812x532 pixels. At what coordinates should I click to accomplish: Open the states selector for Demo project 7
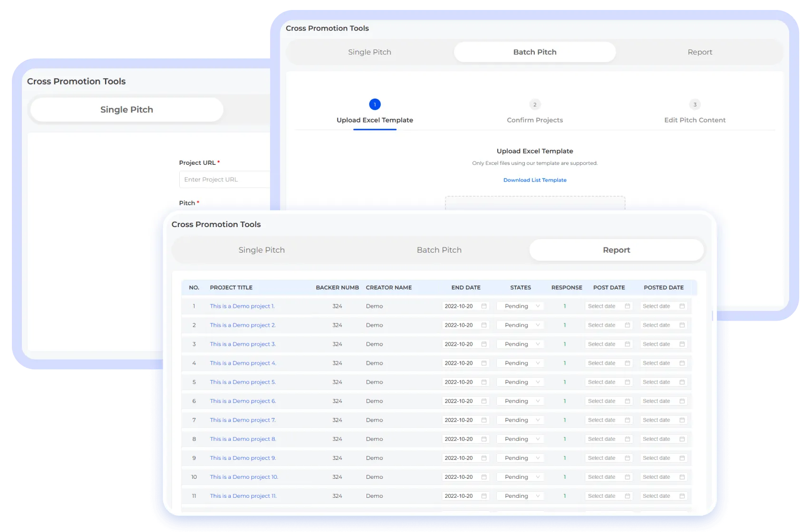[x=520, y=420]
